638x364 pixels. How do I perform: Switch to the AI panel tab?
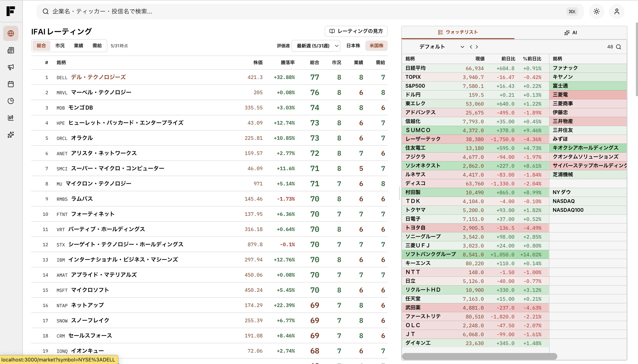[x=571, y=33]
